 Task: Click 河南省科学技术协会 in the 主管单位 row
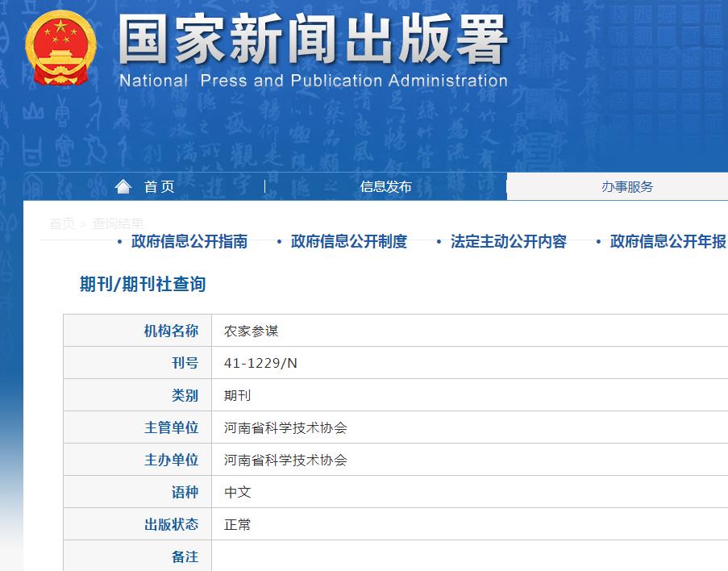tap(277, 427)
